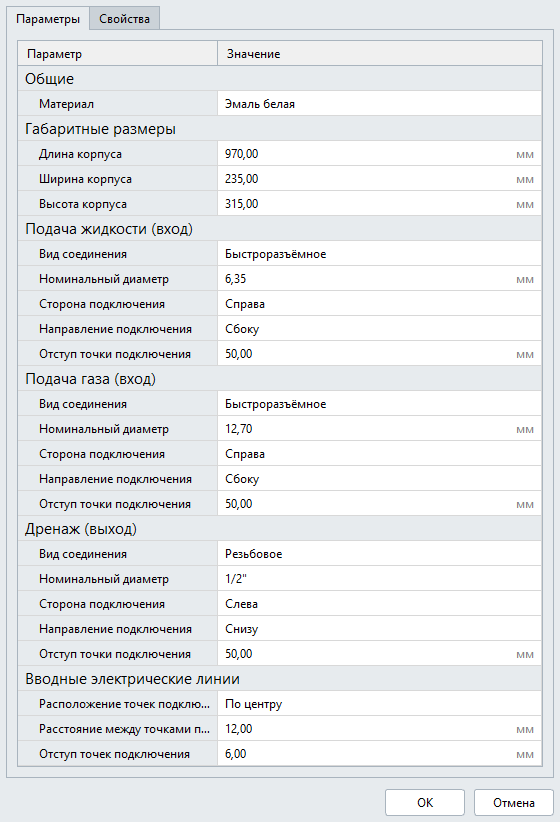Change Расположение точек подключения По центру
This screenshot has height=822, width=560.
tap(380, 704)
